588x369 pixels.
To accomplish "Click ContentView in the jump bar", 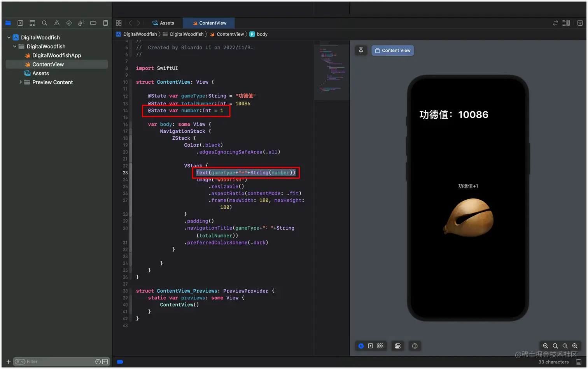I will click(x=227, y=34).
